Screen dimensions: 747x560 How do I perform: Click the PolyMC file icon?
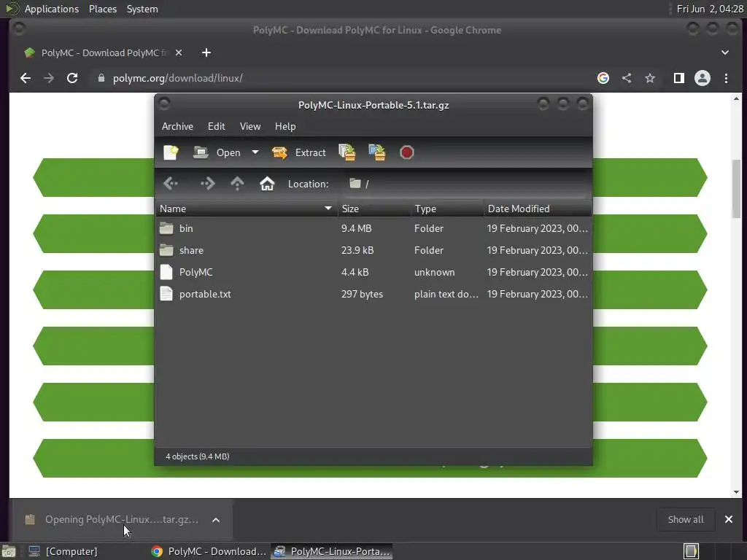(166, 272)
